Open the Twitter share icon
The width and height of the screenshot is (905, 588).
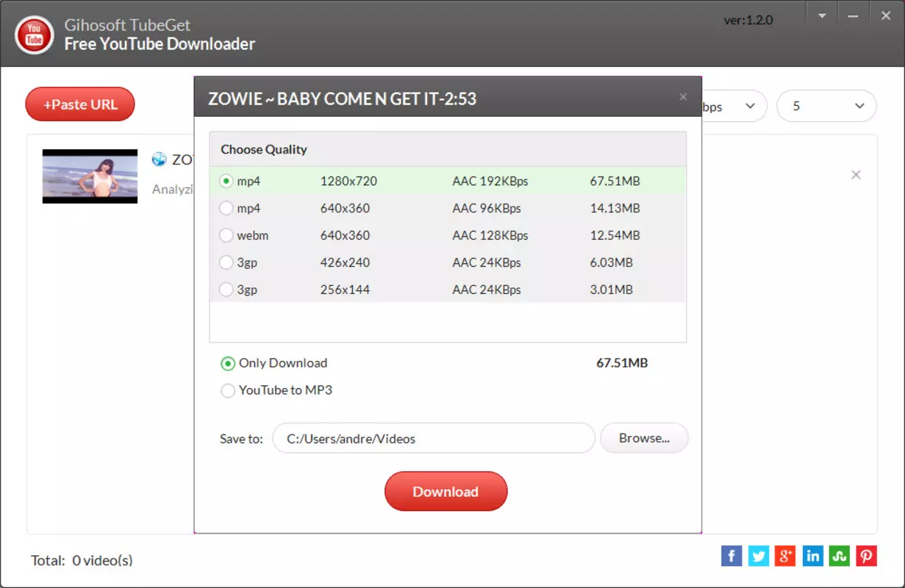tap(759, 556)
